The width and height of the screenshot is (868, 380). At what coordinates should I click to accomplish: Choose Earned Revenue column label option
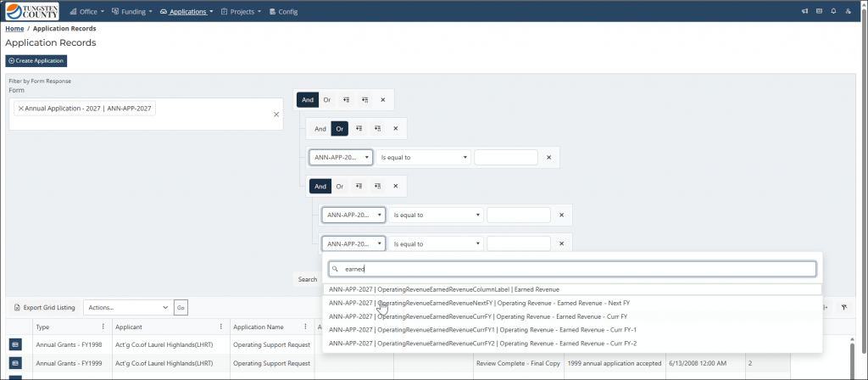point(572,289)
